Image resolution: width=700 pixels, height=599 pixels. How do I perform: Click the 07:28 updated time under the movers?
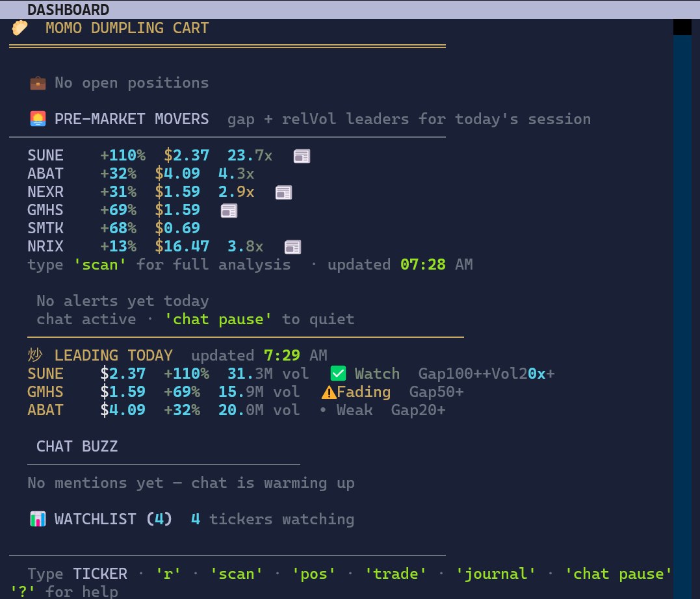click(x=423, y=264)
